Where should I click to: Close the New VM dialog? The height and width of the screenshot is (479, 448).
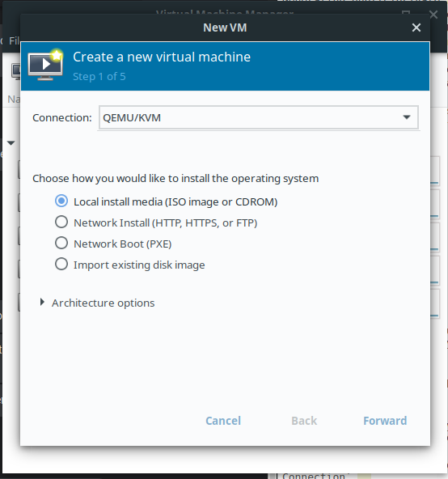click(416, 28)
